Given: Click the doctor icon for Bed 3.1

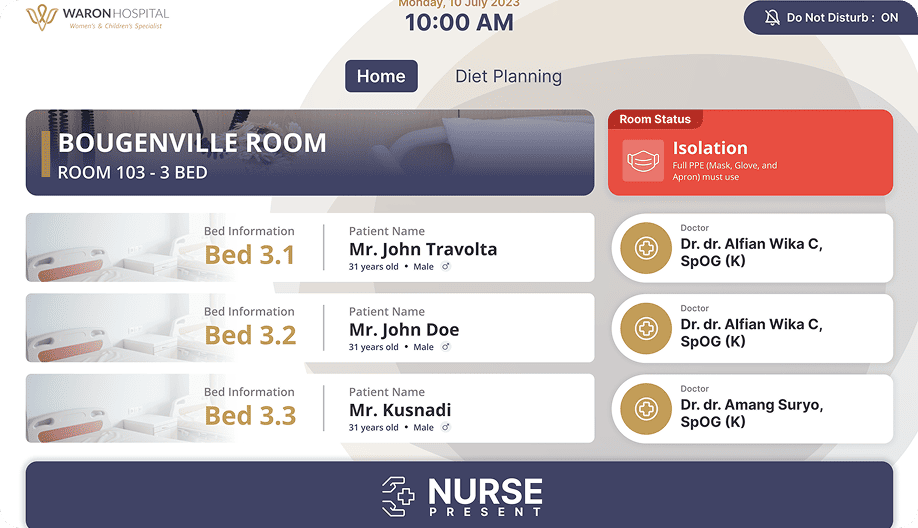Looking at the screenshot, I should coord(647,248).
